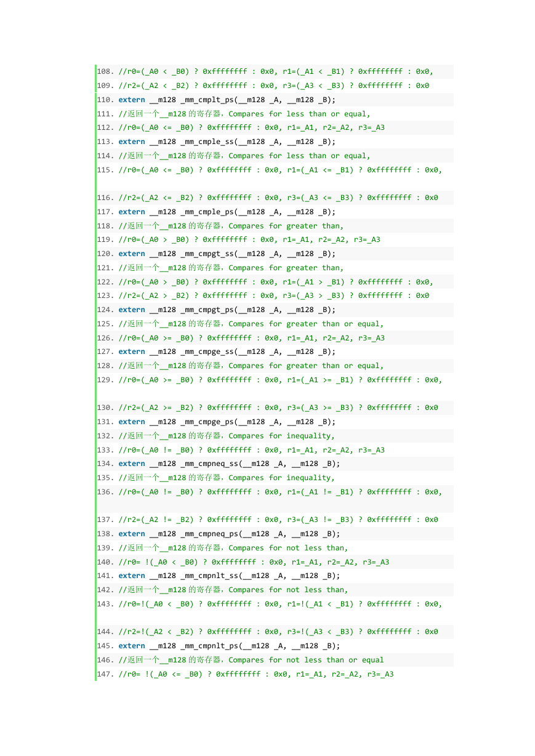Image resolution: width=535 pixels, height=756 pixels.
Task: Select line 131 _mm_cmpge_ps declaration
Action: click(227, 422)
